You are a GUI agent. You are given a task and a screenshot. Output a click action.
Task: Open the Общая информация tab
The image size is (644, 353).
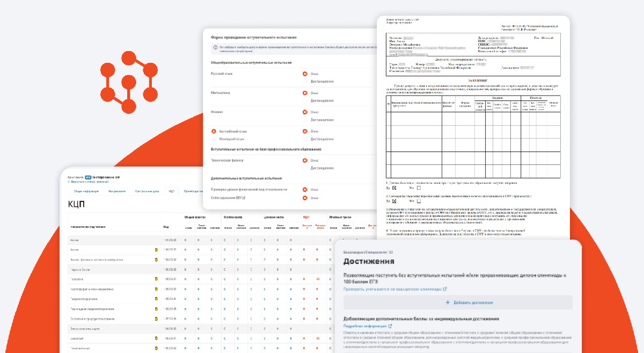(x=85, y=191)
